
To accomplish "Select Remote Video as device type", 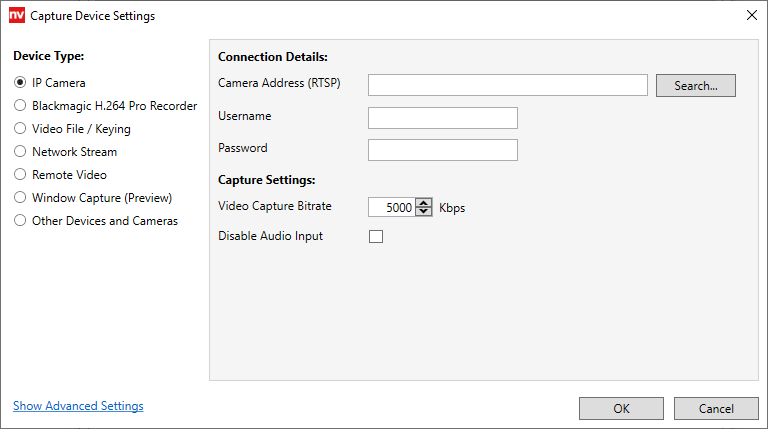I will point(20,175).
